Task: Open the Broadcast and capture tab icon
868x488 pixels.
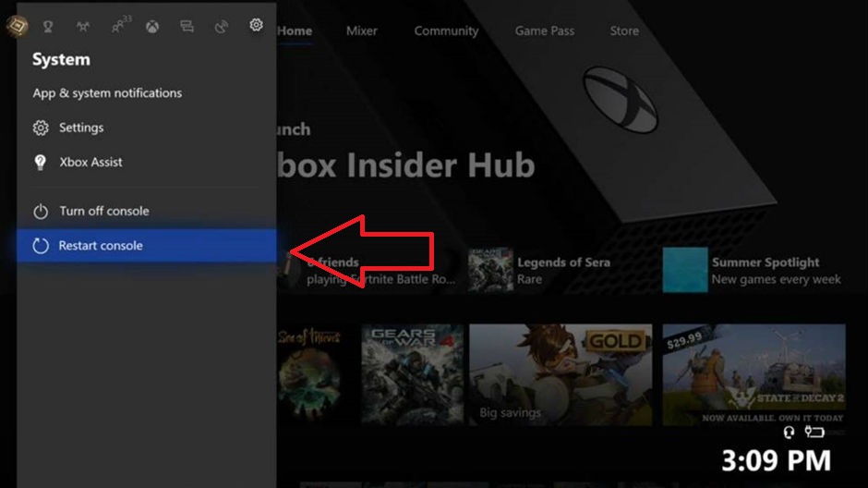Action: (222, 26)
